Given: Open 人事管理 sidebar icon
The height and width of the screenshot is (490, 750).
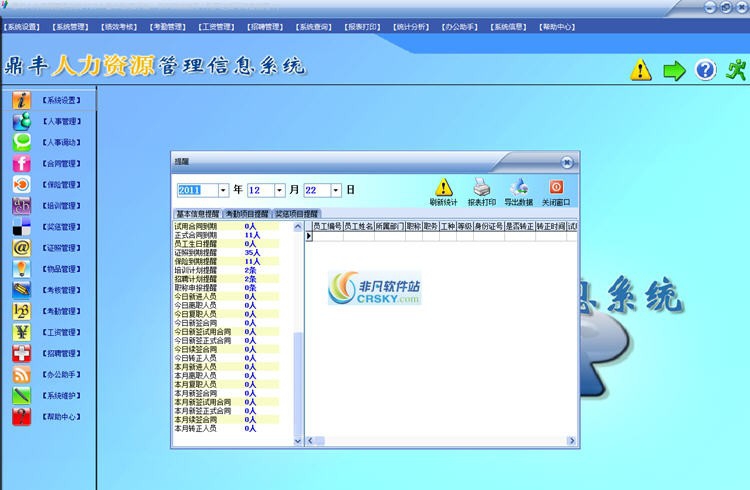Looking at the screenshot, I should 22,121.
